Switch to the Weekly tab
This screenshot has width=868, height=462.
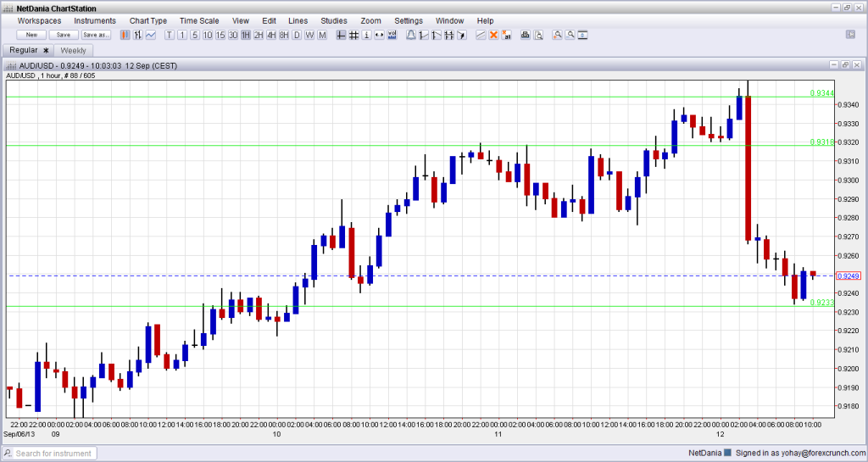point(74,51)
